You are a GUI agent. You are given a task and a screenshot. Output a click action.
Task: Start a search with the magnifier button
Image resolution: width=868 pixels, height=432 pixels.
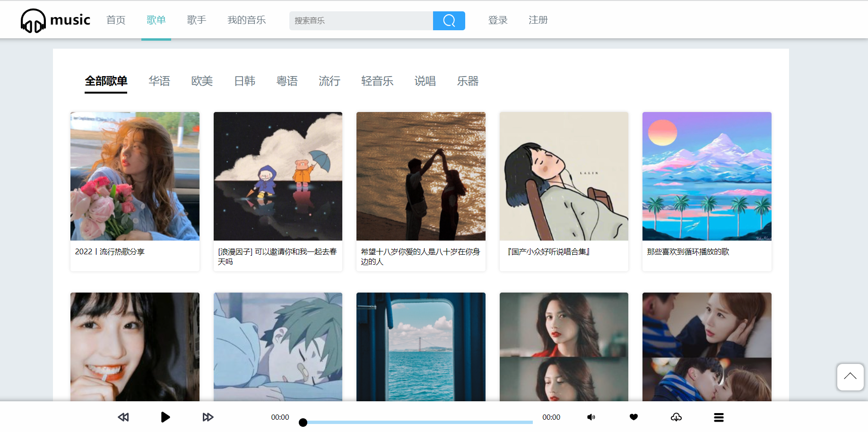point(449,20)
